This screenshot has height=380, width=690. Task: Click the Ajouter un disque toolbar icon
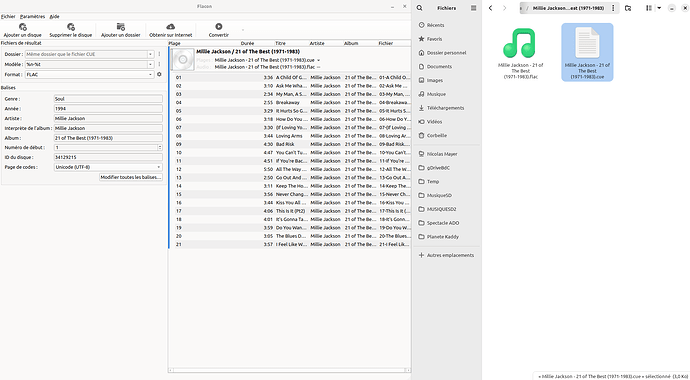pos(22,27)
